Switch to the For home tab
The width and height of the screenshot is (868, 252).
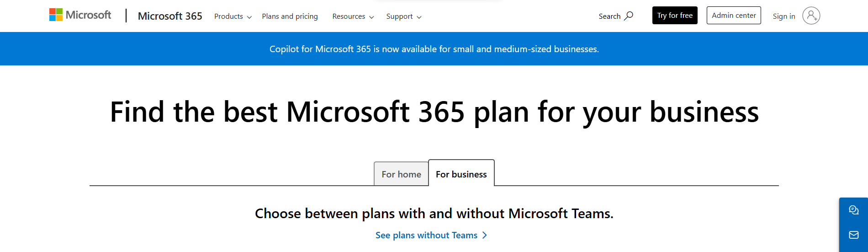click(401, 174)
